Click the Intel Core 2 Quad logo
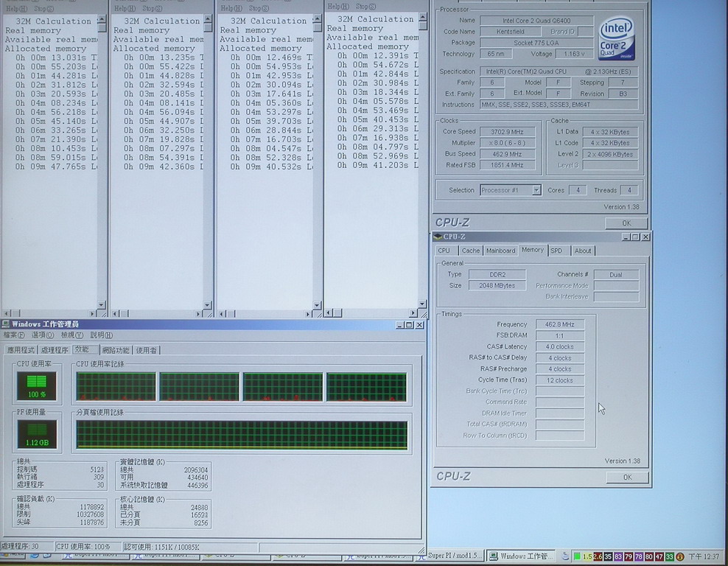The image size is (728, 566). tap(617, 38)
